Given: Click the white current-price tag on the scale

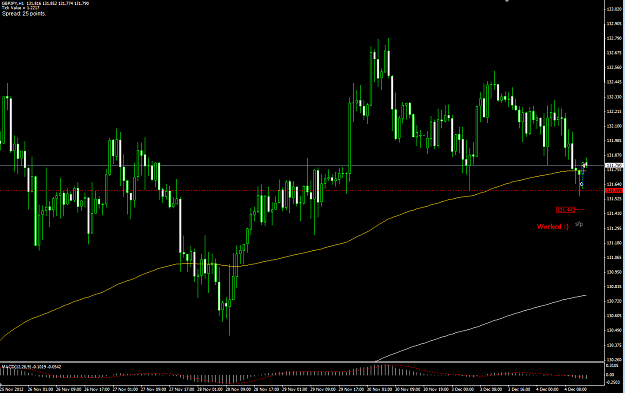Looking at the screenshot, I should click(x=614, y=165).
